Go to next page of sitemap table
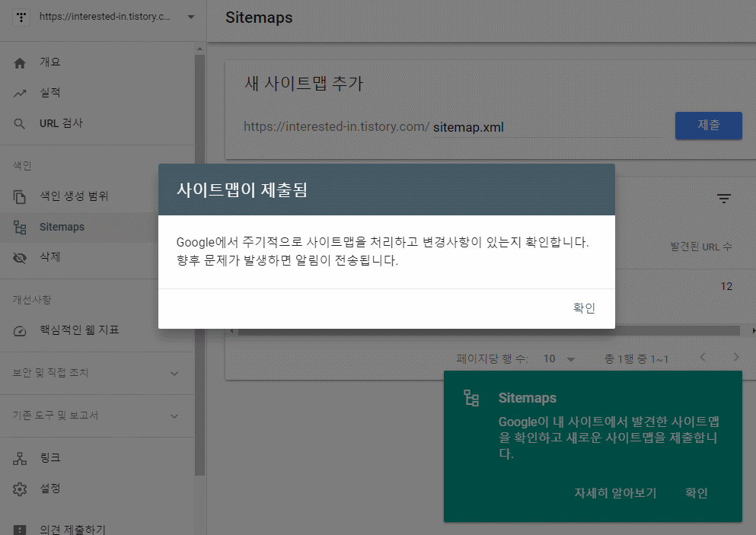This screenshot has height=535, width=756. [735, 357]
